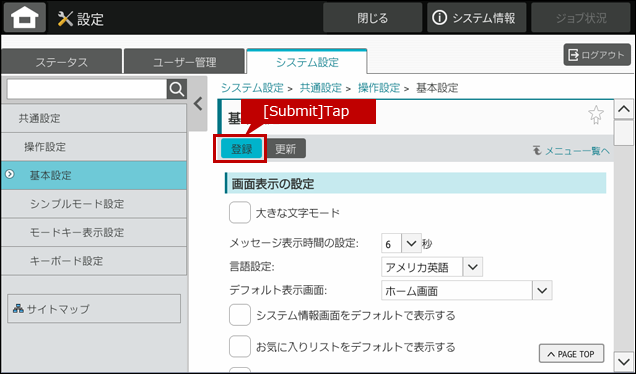Select システム設定 tab
The image size is (636, 374).
pyautogui.click(x=307, y=62)
